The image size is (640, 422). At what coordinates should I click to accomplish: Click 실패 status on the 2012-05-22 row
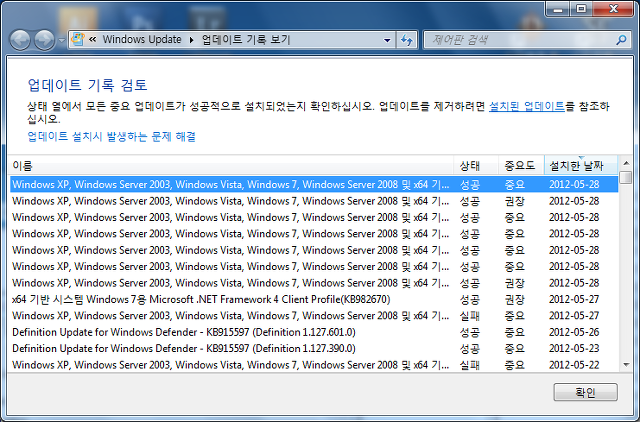[469, 365]
